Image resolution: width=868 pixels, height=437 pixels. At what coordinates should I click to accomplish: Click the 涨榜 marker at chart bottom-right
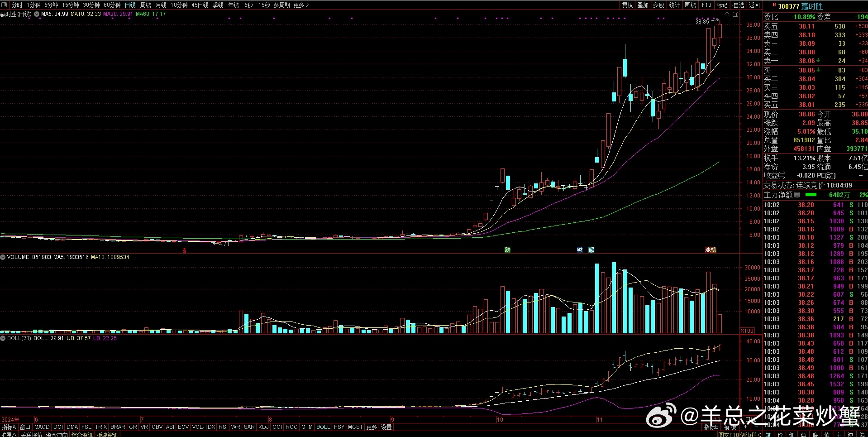pyautogui.click(x=711, y=250)
